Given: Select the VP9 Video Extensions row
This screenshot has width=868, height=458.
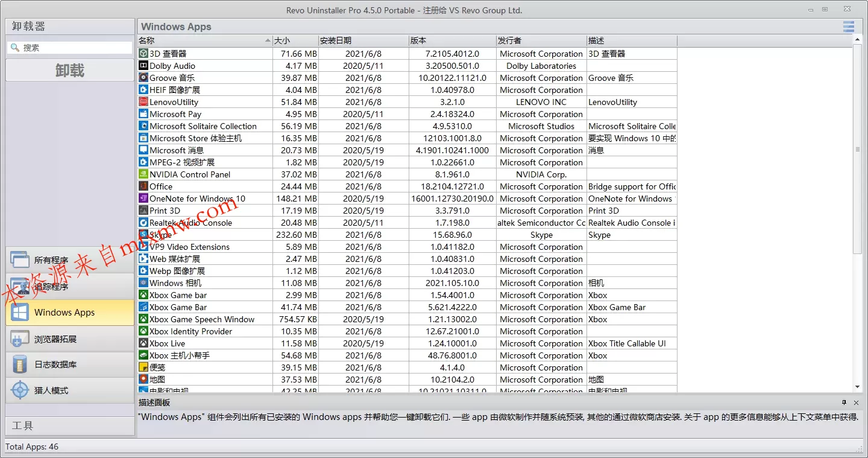Looking at the screenshot, I should 407,247.
